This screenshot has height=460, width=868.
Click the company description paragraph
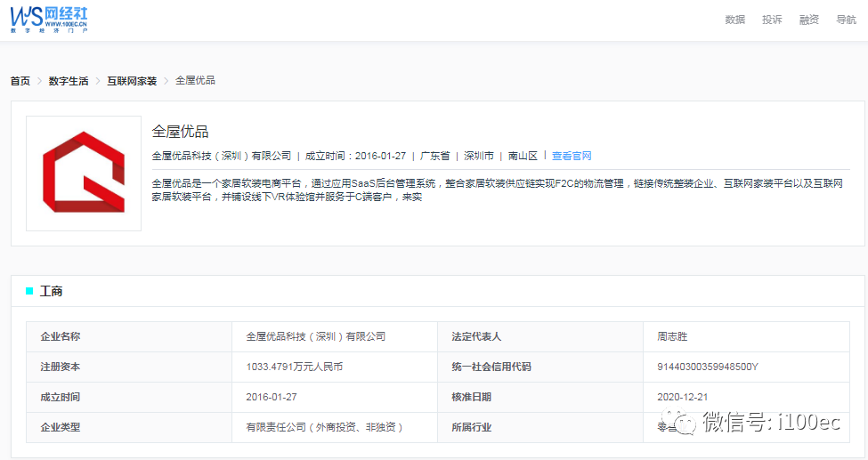[x=497, y=190]
